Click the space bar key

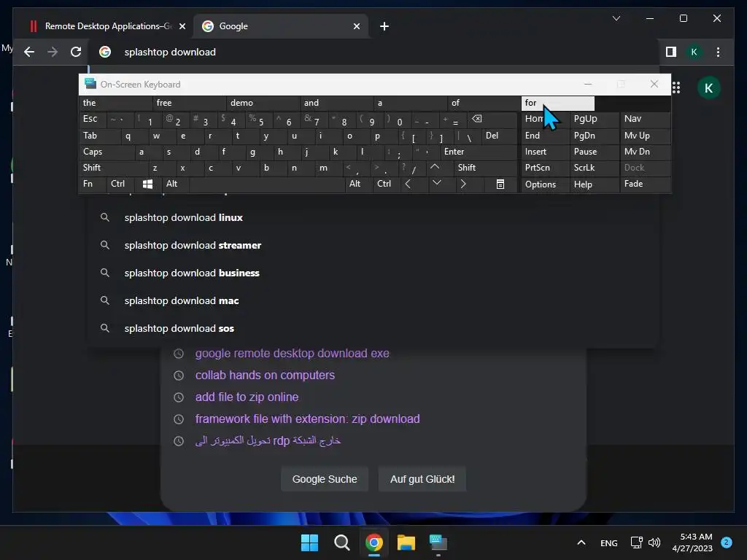267,184
